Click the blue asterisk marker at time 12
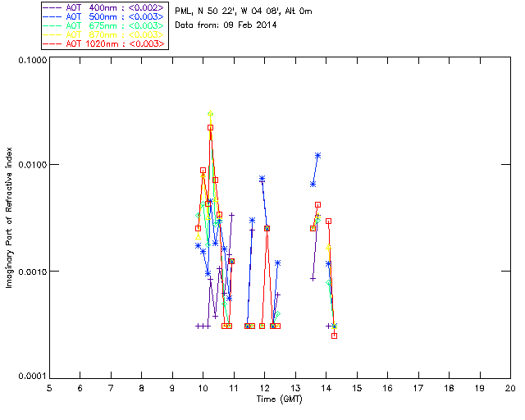The width and height of the screenshot is (525, 420). 262,179
